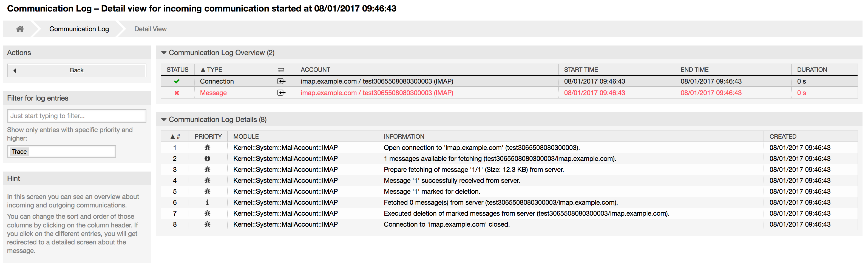The image size is (868, 268).
Task: Focus the log entries filter field
Action: [76, 116]
